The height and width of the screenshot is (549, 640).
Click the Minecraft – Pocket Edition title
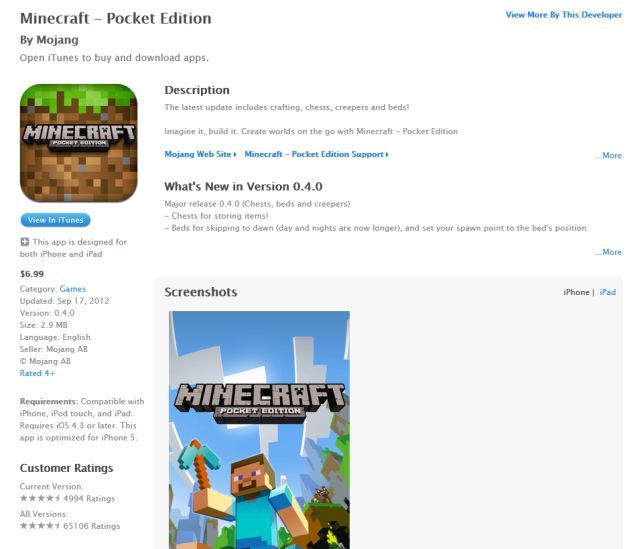coord(116,18)
